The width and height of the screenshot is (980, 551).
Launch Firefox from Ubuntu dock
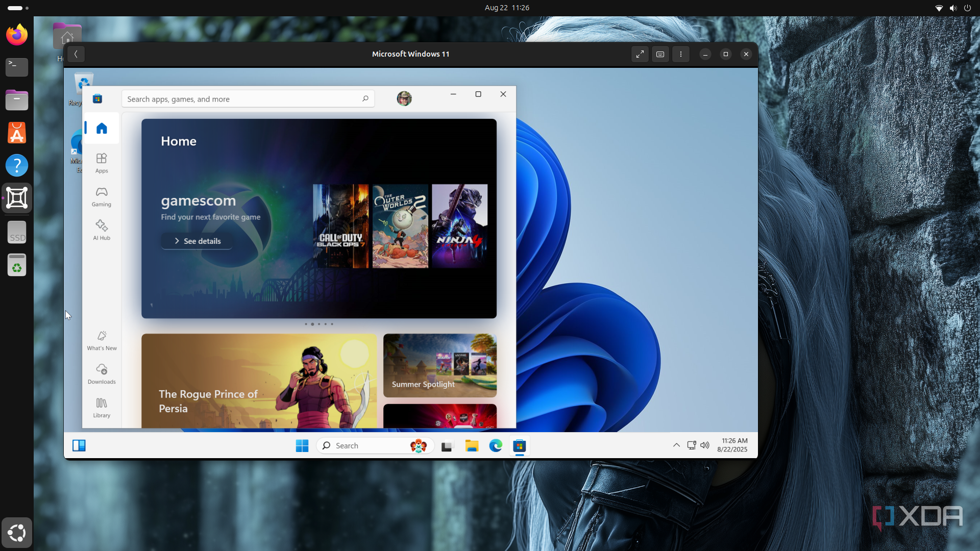17,35
